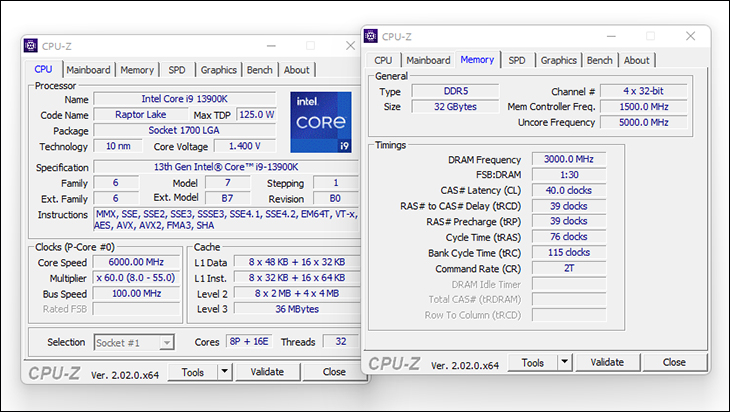Screen dimensions: 730x412
Task: Click the Close button in left CPU window
Action: (x=334, y=372)
